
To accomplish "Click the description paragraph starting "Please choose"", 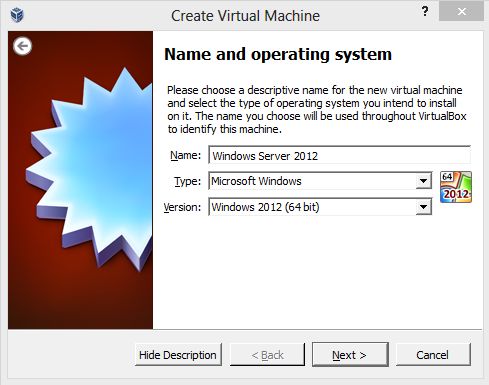I will coord(317,109).
